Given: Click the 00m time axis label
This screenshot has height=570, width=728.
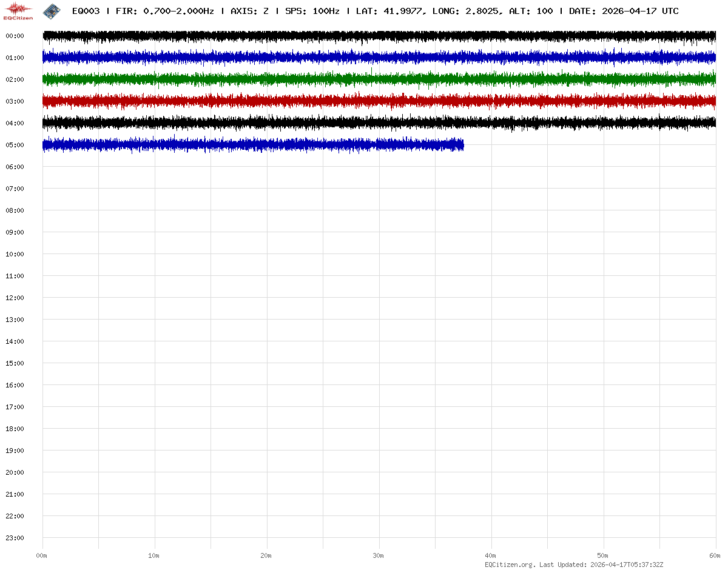Looking at the screenshot, I should coord(42,555).
